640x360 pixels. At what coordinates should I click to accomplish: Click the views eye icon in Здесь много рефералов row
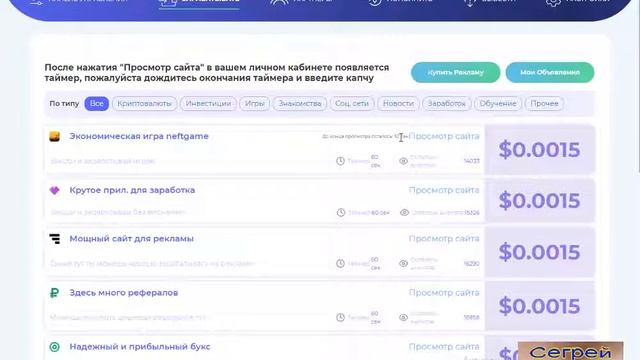[403, 318]
